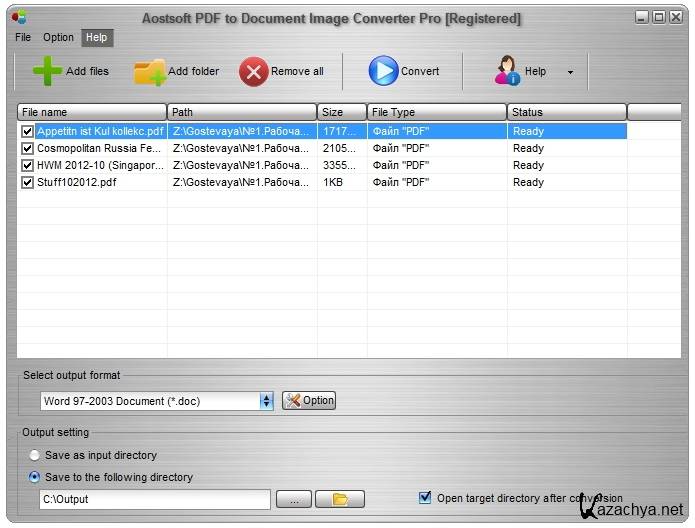Toggle the Stuff102012.pdf file checkbox
The width and height of the screenshot is (695, 528).
coord(28,182)
